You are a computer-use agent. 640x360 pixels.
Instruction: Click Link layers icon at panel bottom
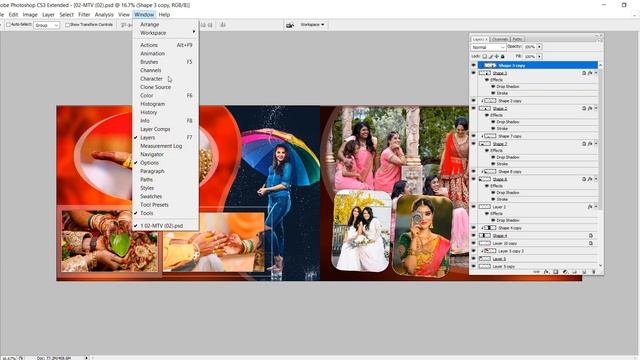pyautogui.click(x=536, y=271)
